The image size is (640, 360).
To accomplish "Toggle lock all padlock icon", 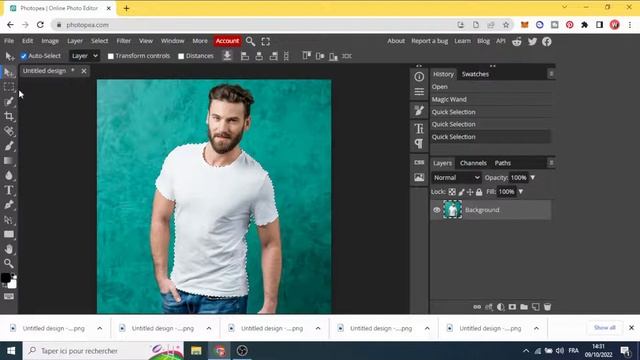I will [479, 192].
